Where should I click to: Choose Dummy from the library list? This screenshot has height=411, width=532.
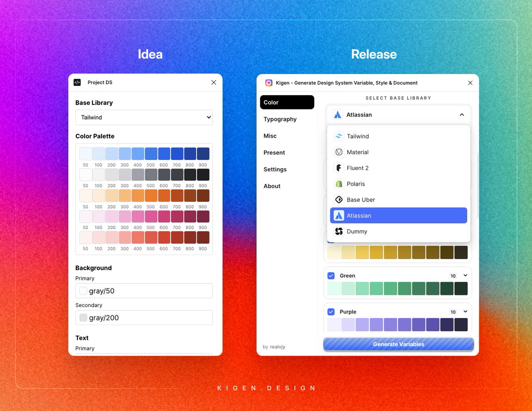(x=399, y=231)
